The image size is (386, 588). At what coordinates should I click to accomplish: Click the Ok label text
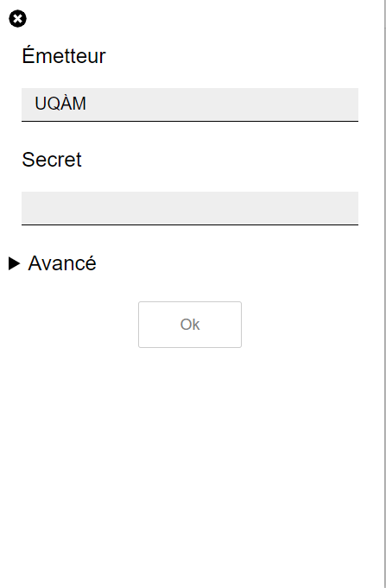click(x=190, y=325)
